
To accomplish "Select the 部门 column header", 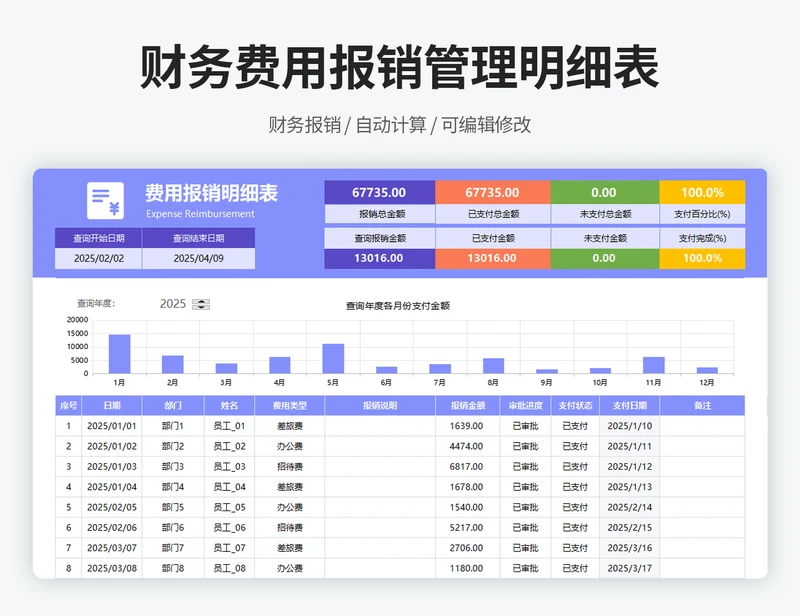I will 173,406.
